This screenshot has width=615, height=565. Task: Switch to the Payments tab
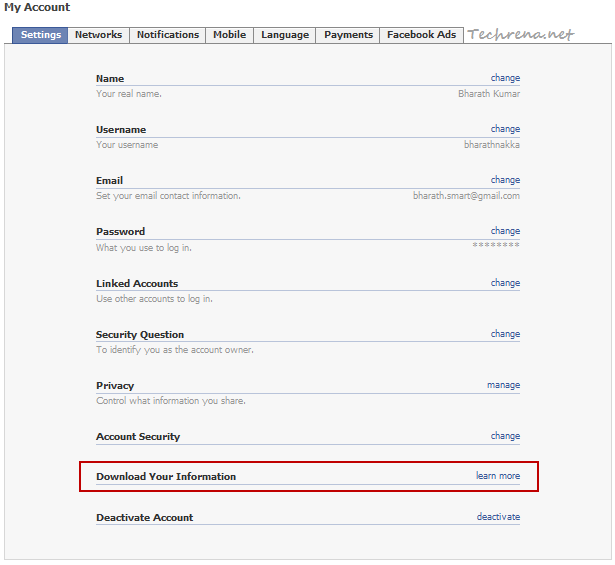point(348,35)
